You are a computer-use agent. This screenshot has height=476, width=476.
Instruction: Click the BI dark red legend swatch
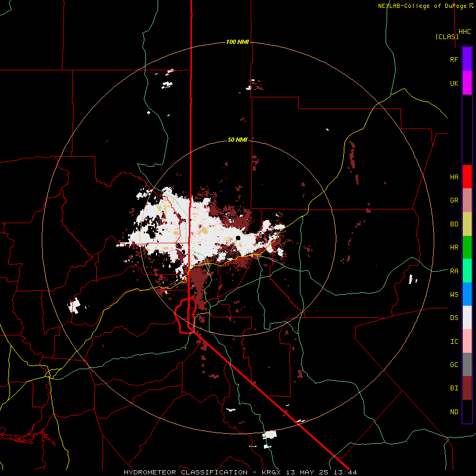(467, 388)
